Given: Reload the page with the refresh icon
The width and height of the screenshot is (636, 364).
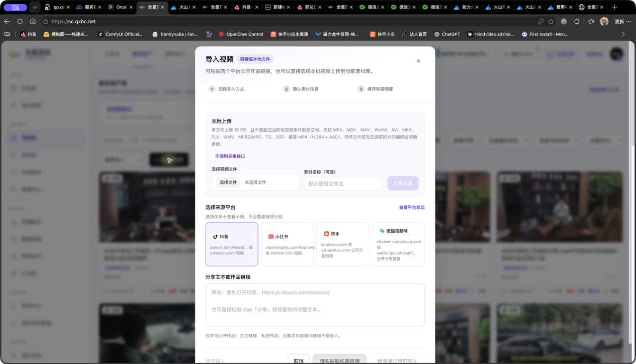Looking at the screenshot, I should coord(20,21).
